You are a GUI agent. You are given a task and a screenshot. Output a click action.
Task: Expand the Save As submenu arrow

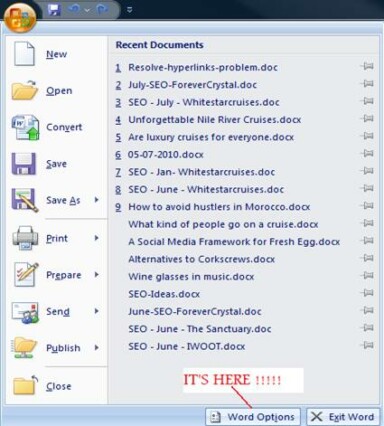pos(96,200)
